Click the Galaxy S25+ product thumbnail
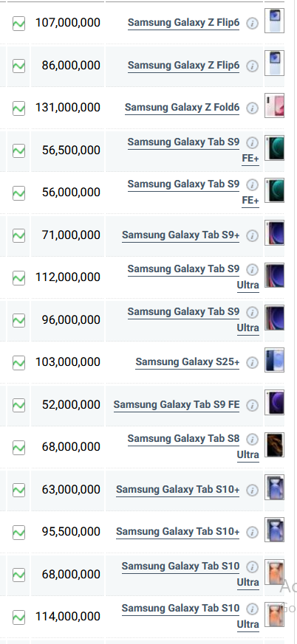 click(x=274, y=360)
